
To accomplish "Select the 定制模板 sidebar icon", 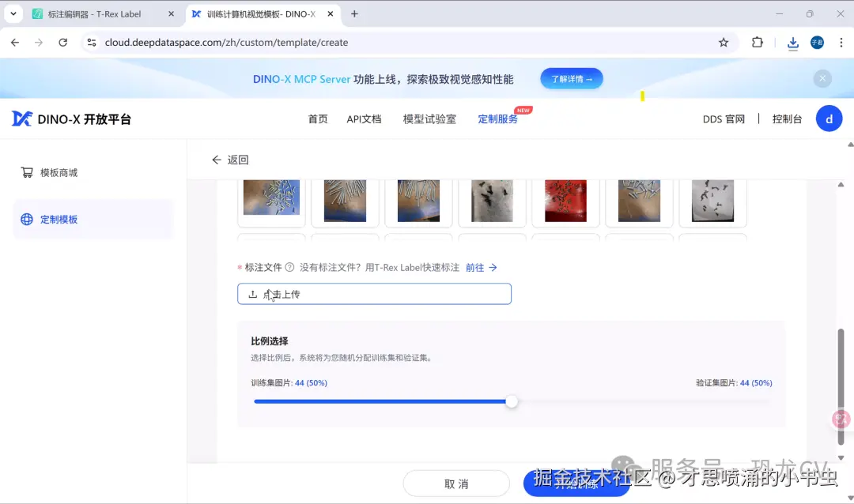I will pyautogui.click(x=25, y=219).
